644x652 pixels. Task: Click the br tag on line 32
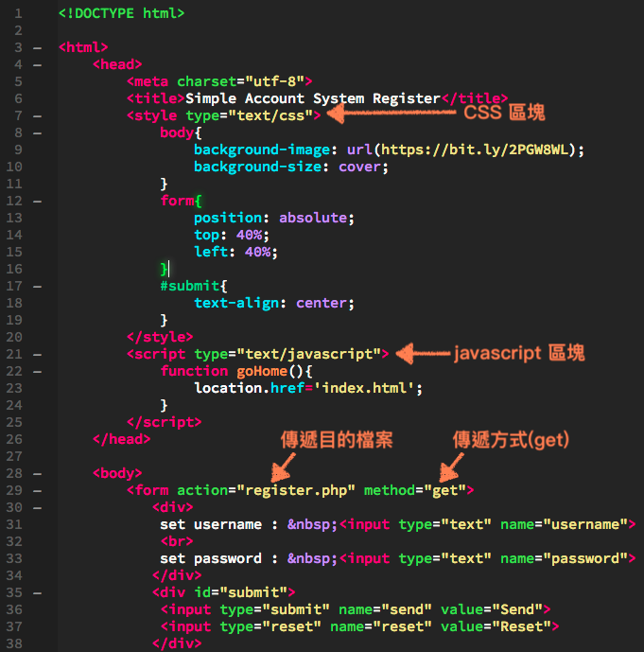[x=177, y=542]
